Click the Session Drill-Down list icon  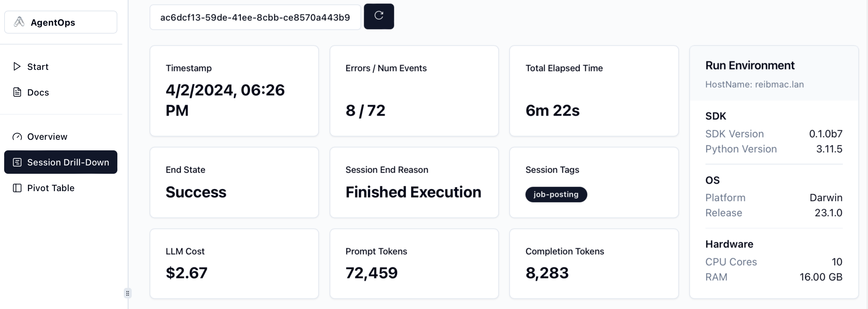point(17,162)
